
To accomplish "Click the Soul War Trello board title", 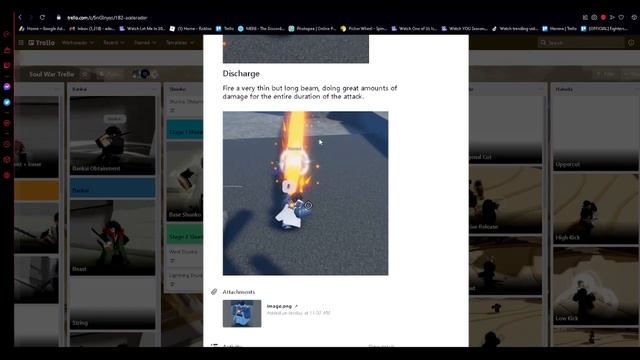I will tap(51, 74).
